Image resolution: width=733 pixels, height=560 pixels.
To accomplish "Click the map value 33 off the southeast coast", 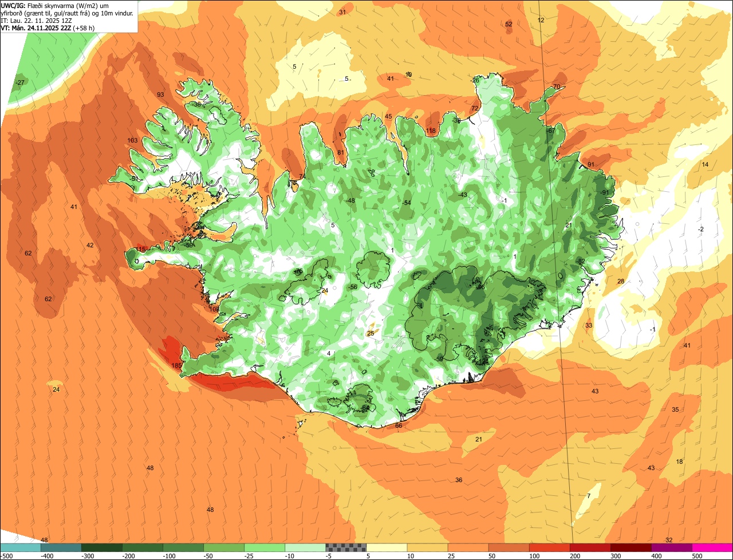I will (x=589, y=325).
